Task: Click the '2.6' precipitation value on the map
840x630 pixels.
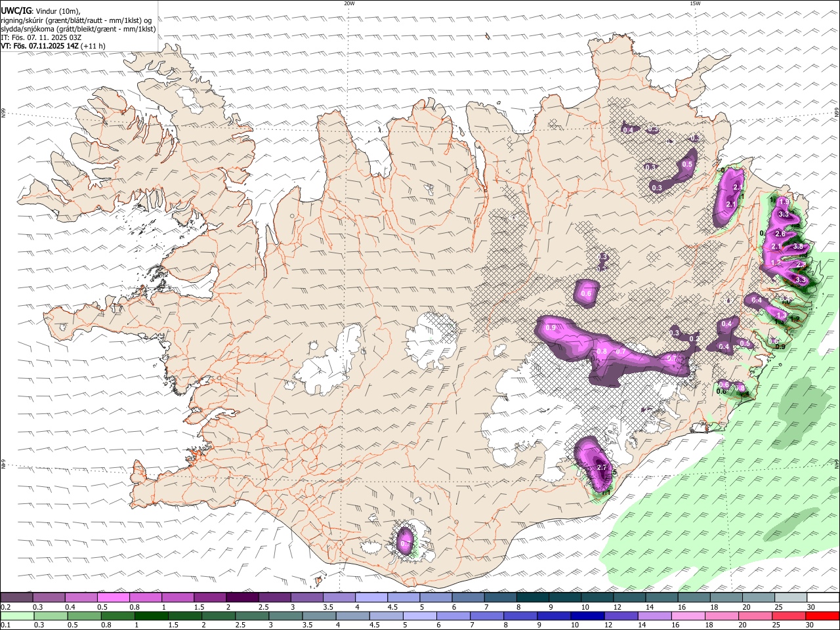Action: (x=780, y=234)
